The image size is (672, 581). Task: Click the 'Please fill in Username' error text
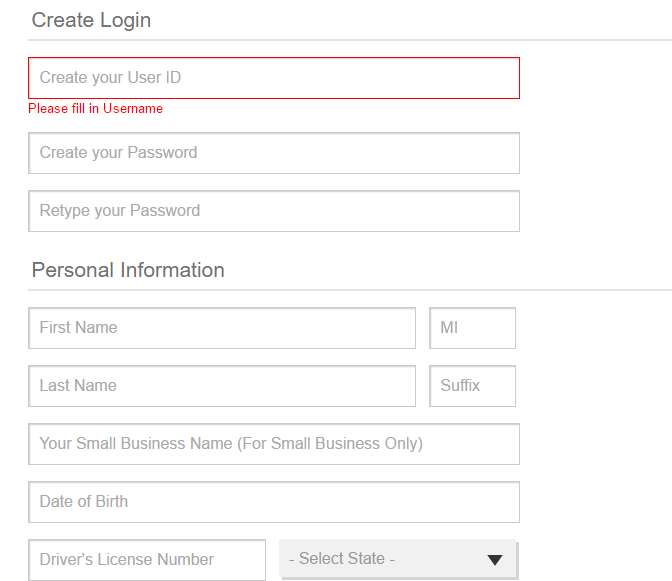tap(96, 108)
